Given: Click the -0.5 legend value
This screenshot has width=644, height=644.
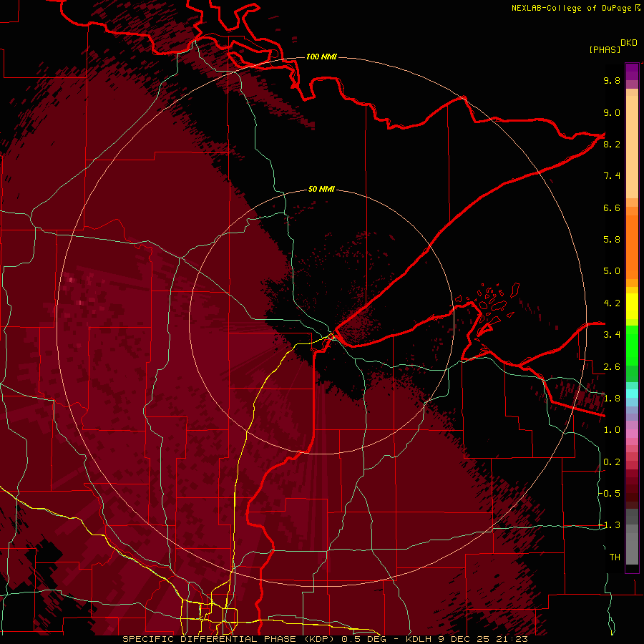Looking at the screenshot, I should click(610, 494).
